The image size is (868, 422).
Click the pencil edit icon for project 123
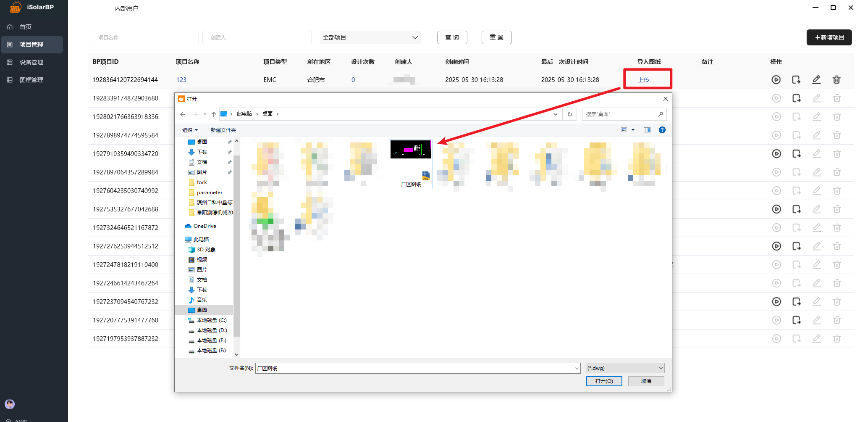[x=816, y=80]
